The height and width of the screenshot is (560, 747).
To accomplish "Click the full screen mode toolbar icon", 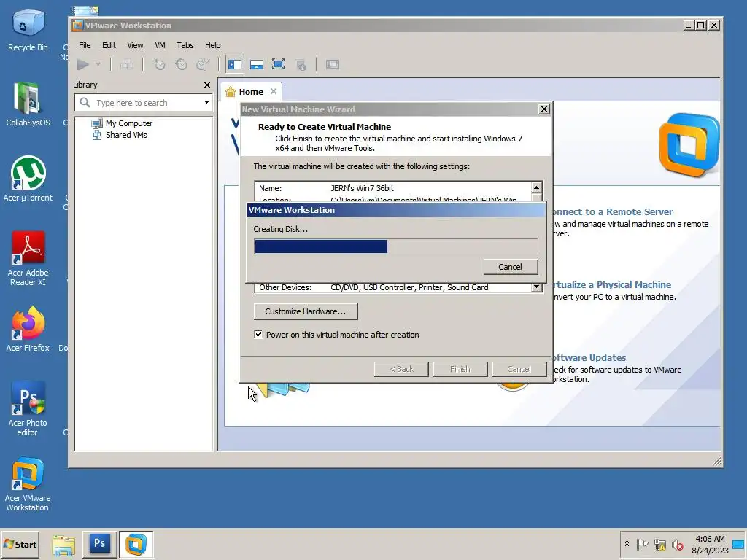I will coord(278,64).
